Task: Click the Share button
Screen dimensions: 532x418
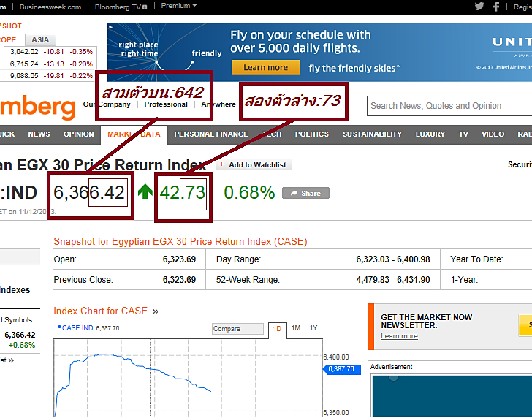Action: 305,193
